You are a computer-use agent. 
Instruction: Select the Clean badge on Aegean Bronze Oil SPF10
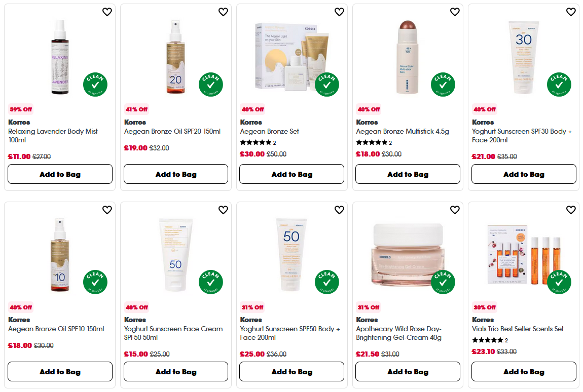(x=95, y=282)
